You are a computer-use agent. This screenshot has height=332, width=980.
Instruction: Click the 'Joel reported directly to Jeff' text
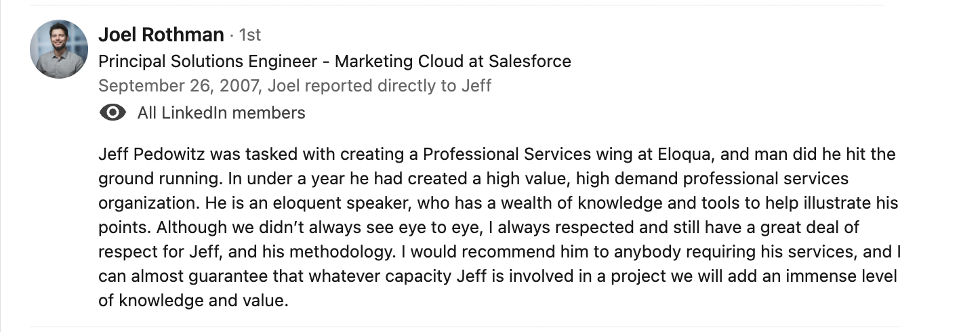[380, 86]
